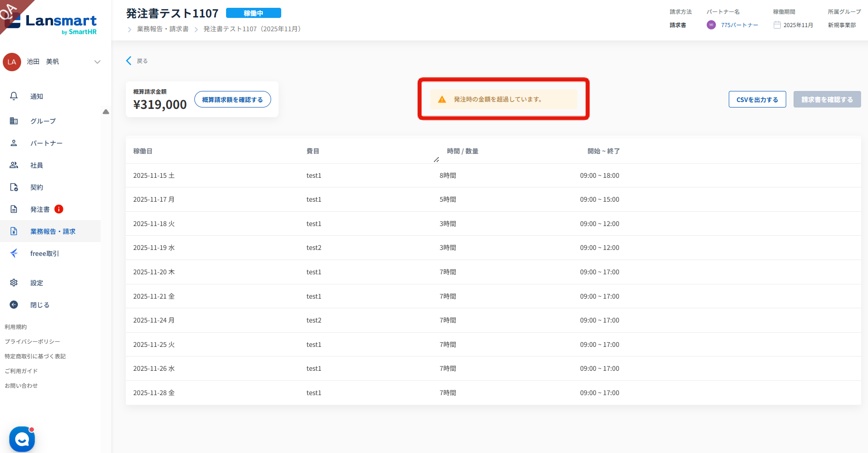The width and height of the screenshot is (868, 453).
Task: Click the sidebar scroll up arrow
Action: click(106, 112)
